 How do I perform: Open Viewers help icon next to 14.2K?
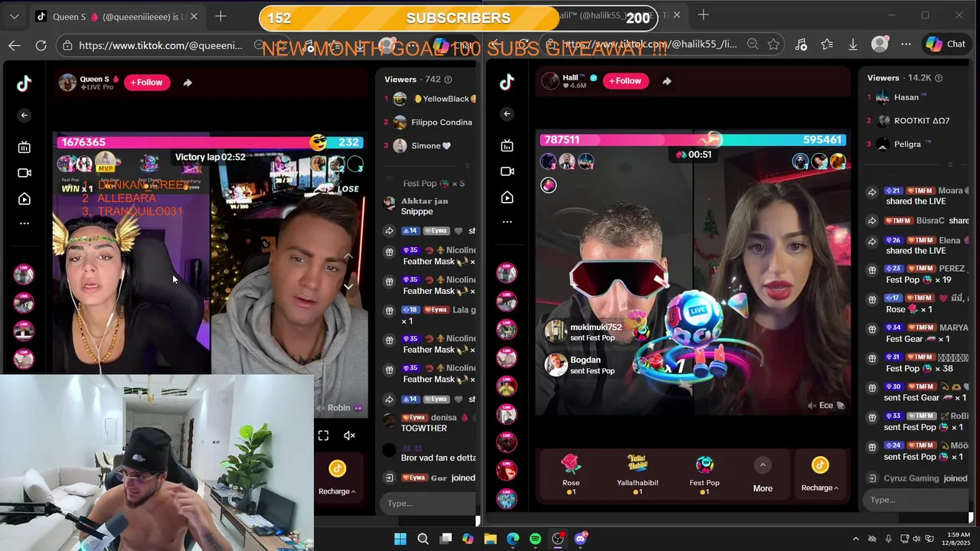coord(939,78)
